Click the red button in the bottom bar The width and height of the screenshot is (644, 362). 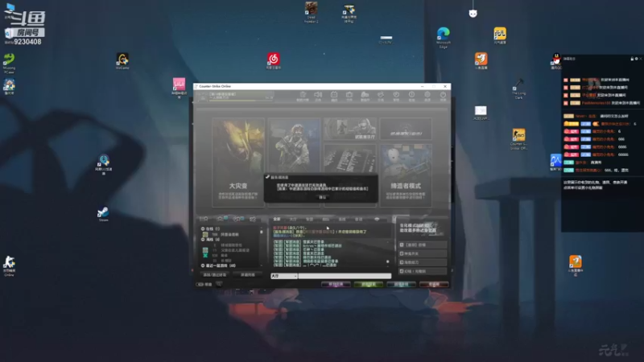coord(434,284)
